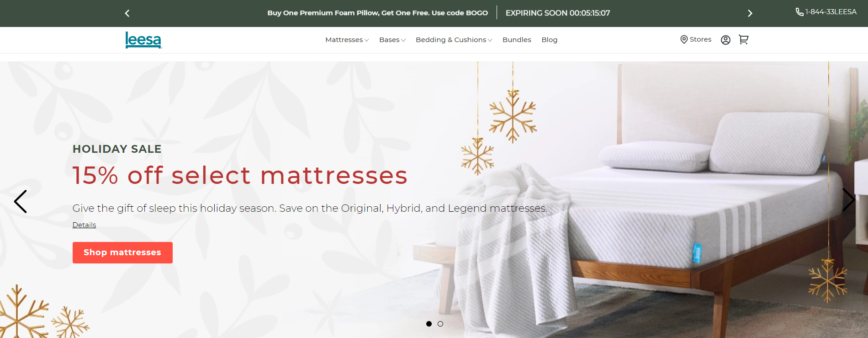Select the second carousel dot indicator
The width and height of the screenshot is (868, 338).
440,324
